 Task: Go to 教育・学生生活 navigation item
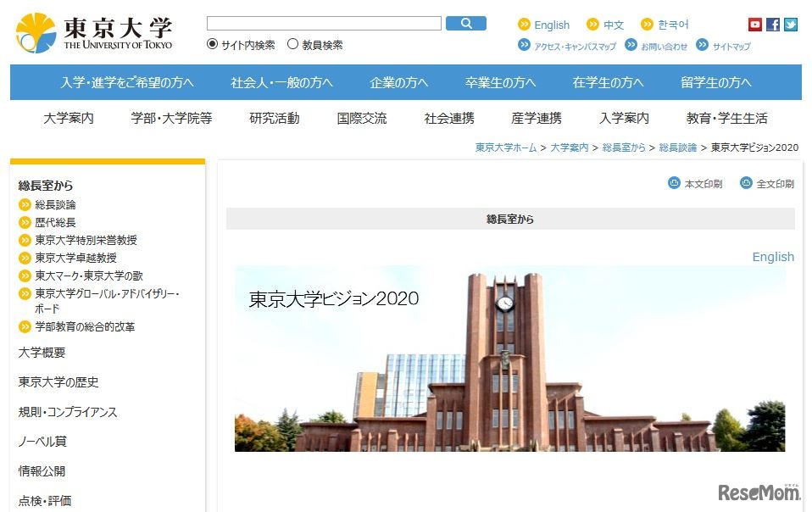[726, 118]
